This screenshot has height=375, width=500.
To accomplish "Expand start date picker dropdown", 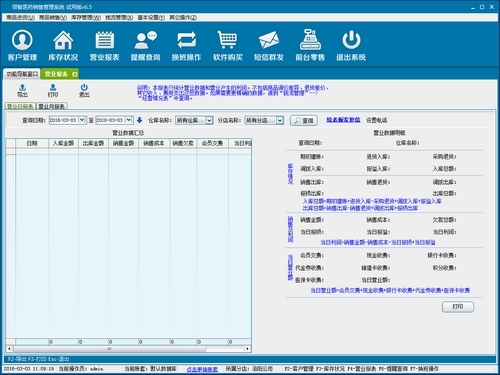I will tap(82, 120).
